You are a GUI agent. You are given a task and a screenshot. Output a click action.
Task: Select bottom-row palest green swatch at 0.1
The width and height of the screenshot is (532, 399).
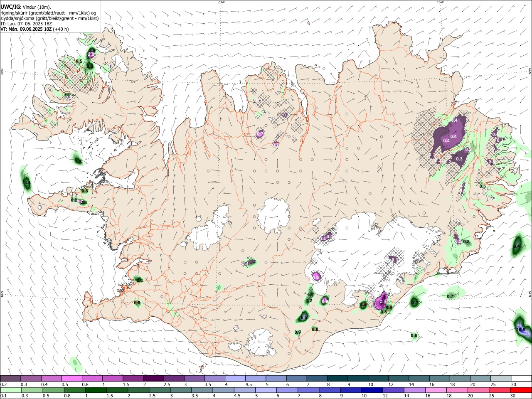pyautogui.click(x=10, y=390)
